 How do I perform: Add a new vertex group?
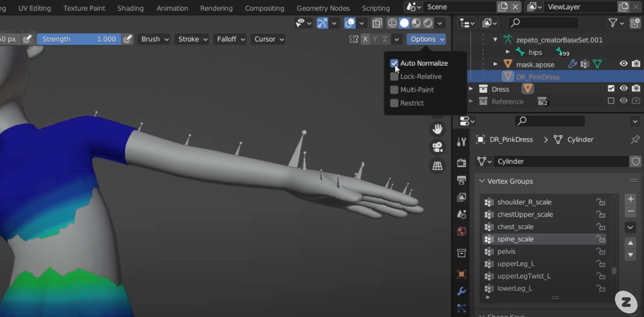[630, 199]
